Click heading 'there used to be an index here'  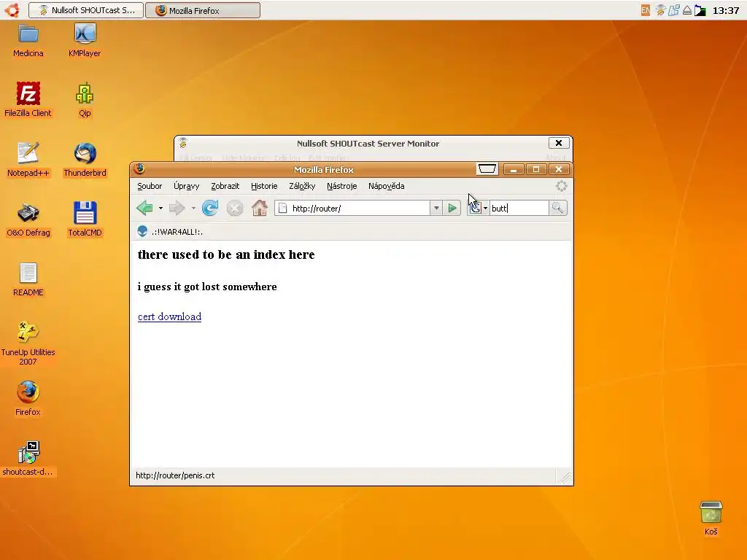click(x=226, y=254)
